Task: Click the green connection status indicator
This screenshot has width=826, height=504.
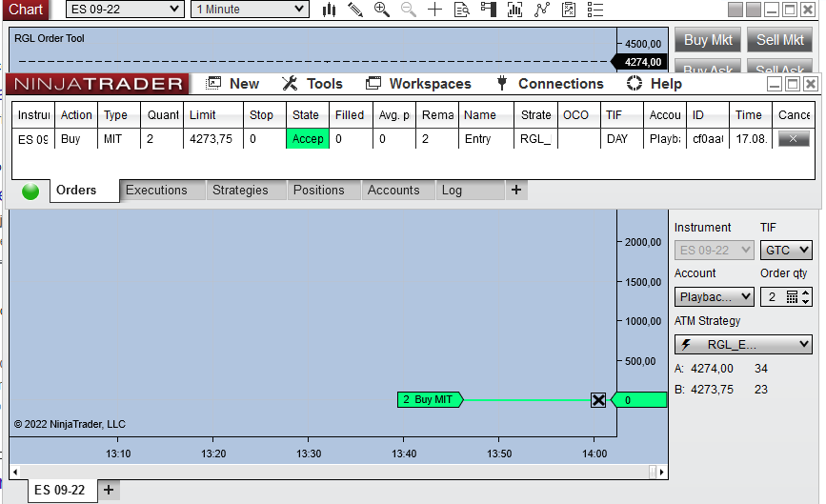Action: click(x=30, y=192)
